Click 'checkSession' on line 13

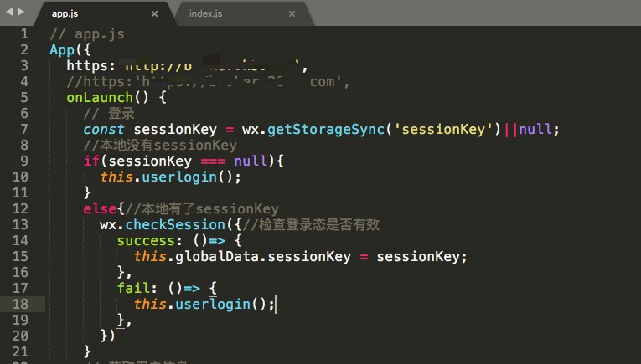coord(175,225)
